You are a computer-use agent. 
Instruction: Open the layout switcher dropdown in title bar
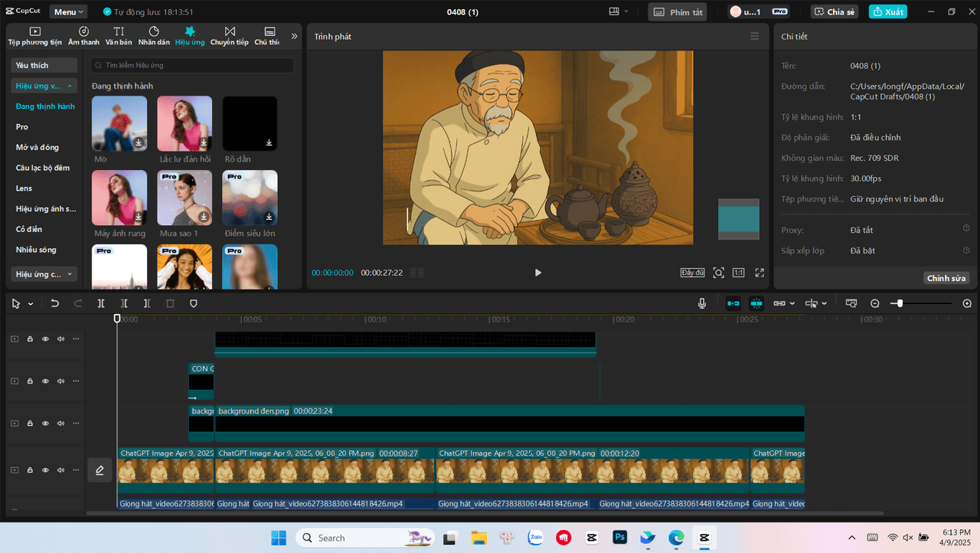click(618, 11)
